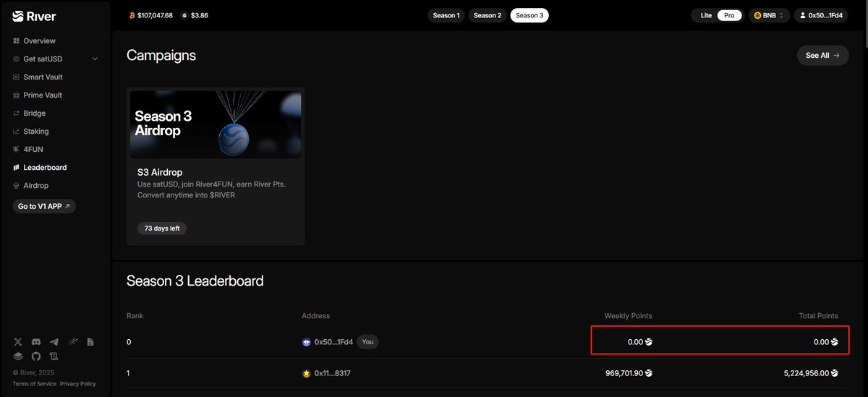This screenshot has height=397, width=868.
Task: Click the You badge next to your address
Action: pos(368,342)
